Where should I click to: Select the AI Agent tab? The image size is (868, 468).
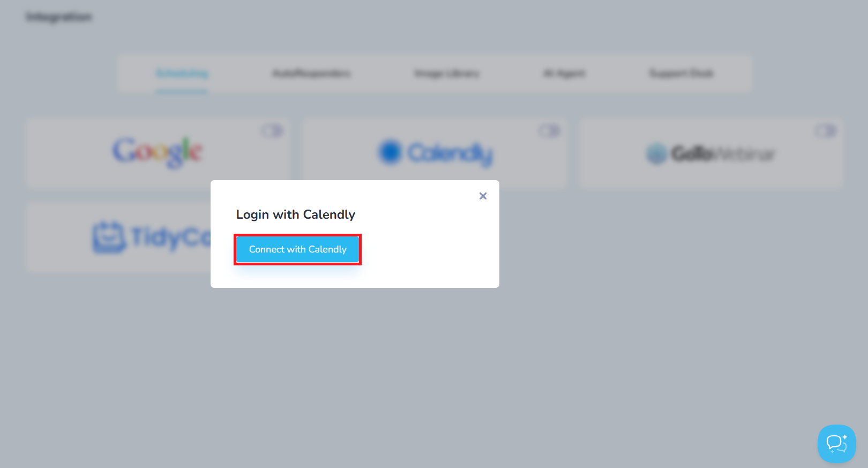[564, 73]
